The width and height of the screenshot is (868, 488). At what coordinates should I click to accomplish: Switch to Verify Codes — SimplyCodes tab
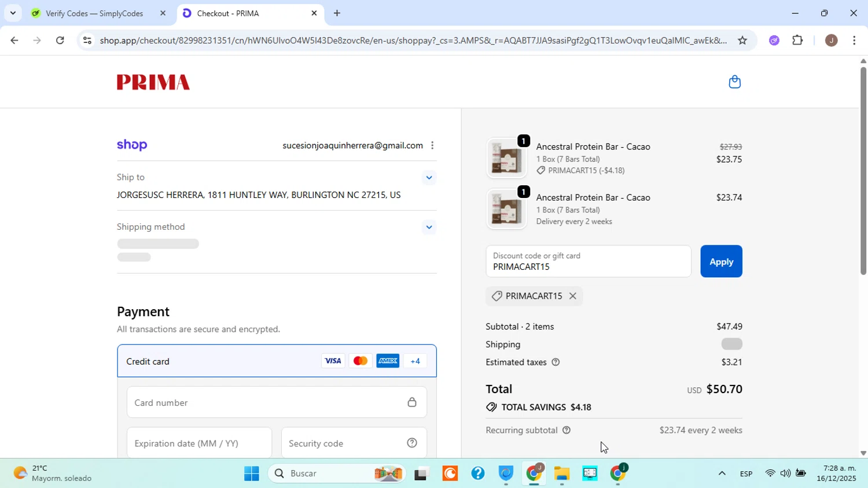(x=94, y=13)
